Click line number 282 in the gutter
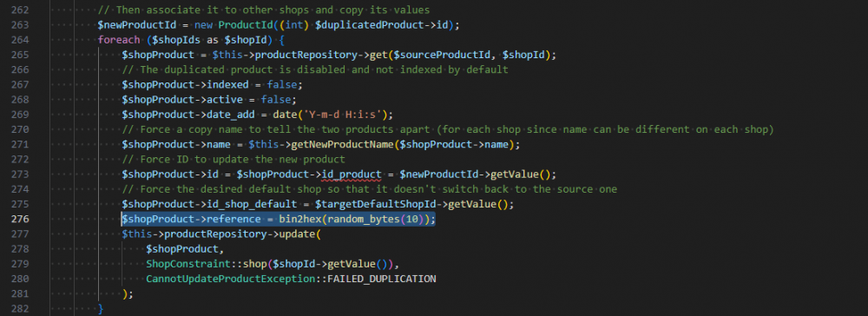Screen dimensions: 868x316 19,309
